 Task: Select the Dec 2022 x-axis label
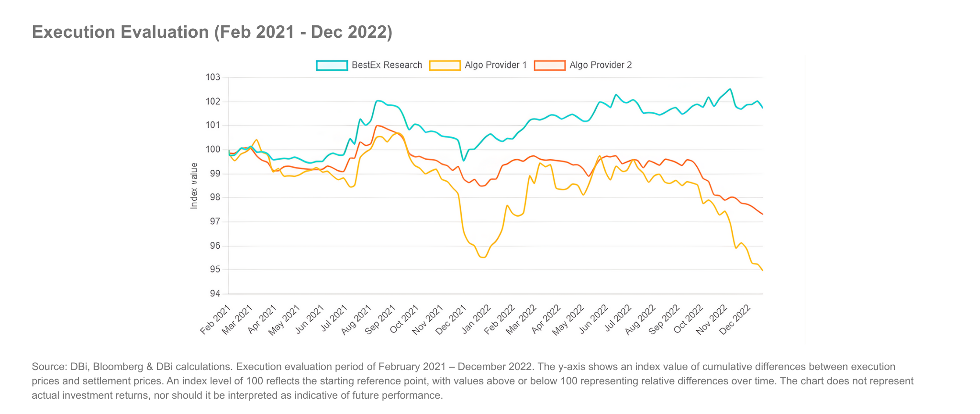[741, 319]
